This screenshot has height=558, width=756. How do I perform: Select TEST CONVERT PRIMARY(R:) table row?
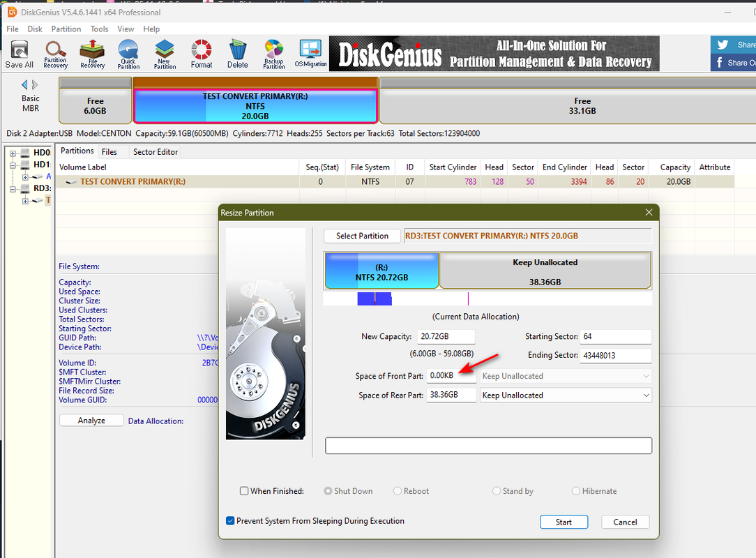pos(395,181)
